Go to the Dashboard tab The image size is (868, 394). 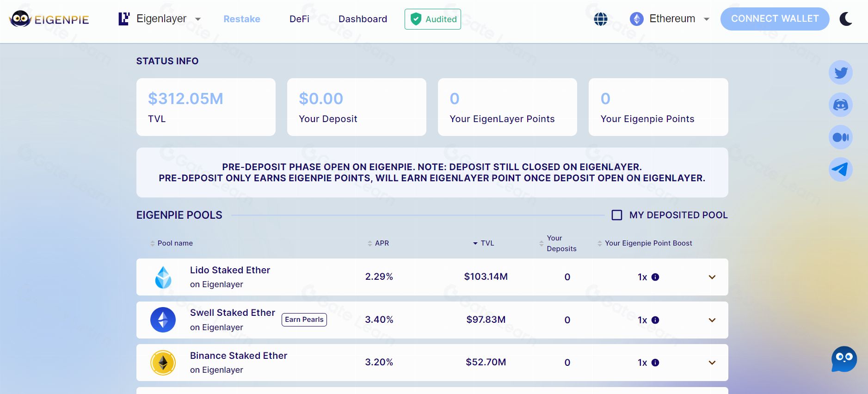363,19
